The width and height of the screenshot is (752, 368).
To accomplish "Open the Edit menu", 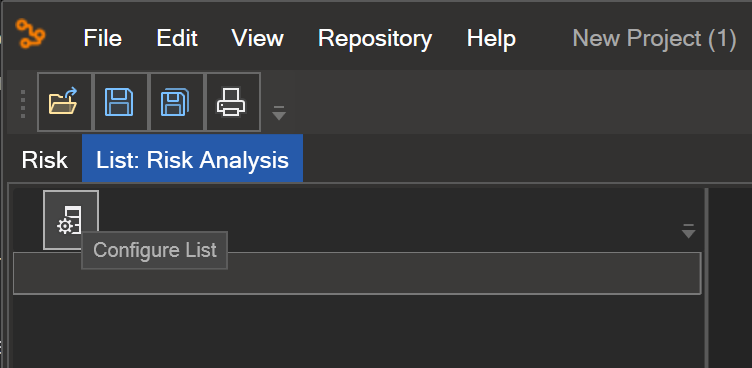I will click(x=177, y=38).
